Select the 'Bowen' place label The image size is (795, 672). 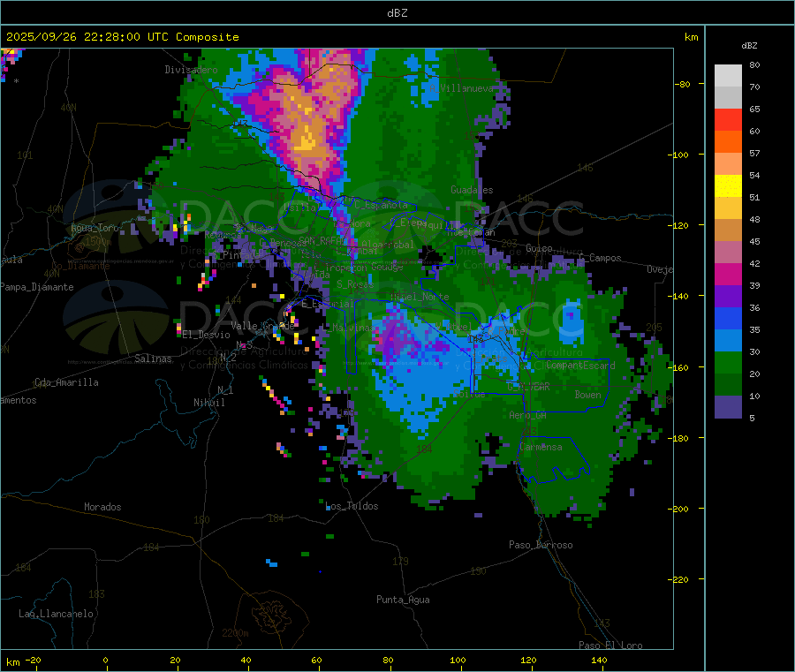tap(588, 395)
